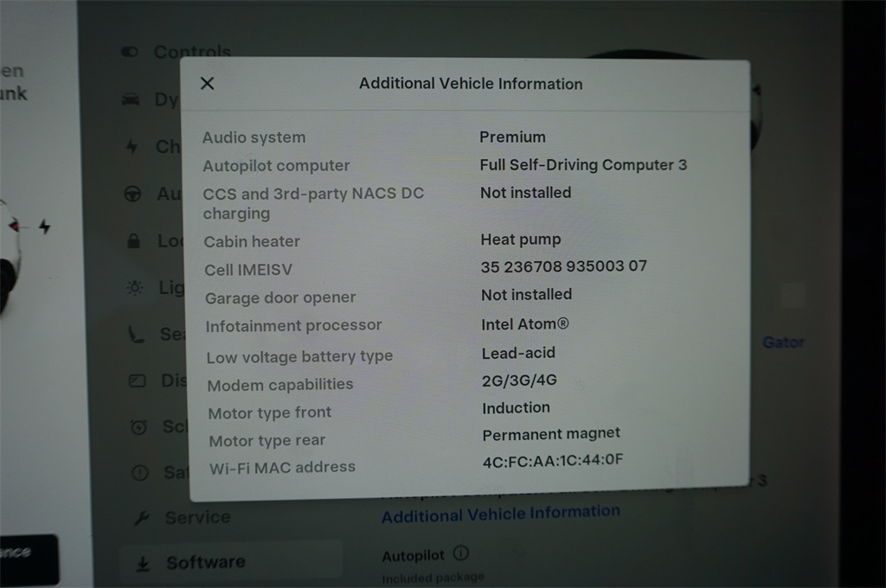The image size is (886, 588).
Task: Open Seats settings using seat icon
Action: tap(136, 334)
